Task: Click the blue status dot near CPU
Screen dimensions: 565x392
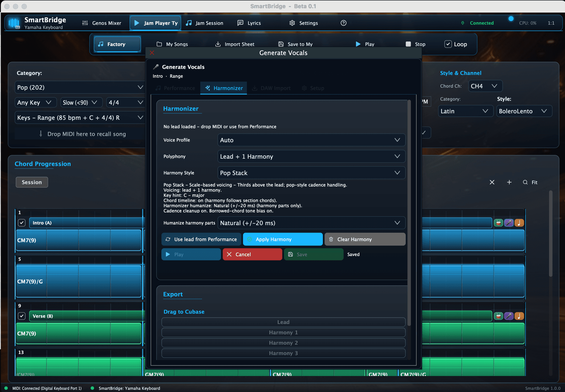Action: point(511,19)
